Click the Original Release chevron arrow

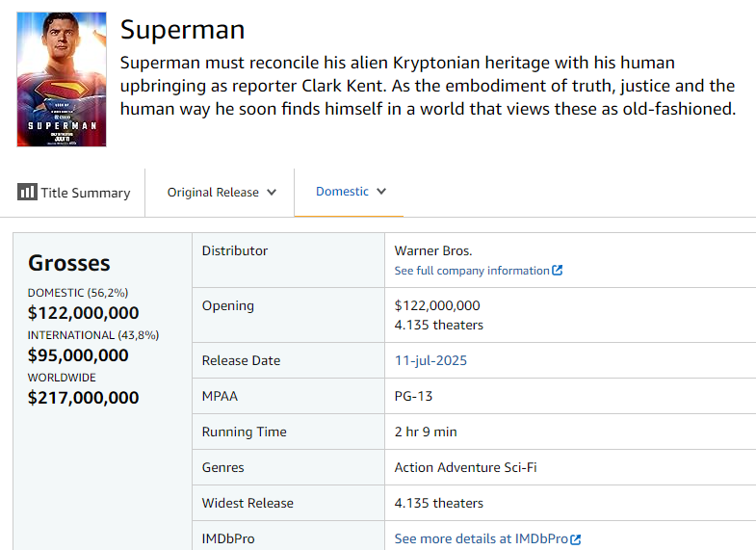point(272,193)
